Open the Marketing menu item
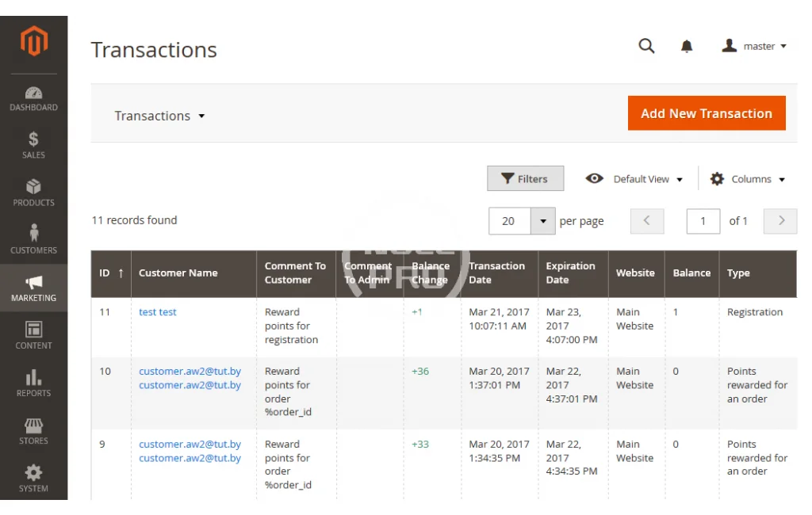Screen dimensions: 812x515 [x=33, y=288]
